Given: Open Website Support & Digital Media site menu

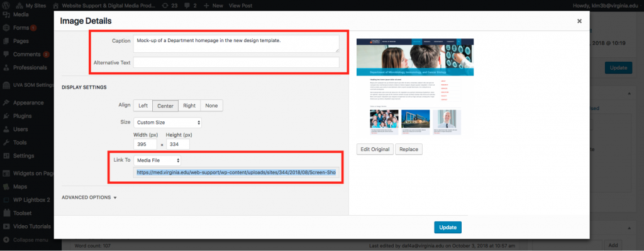Looking at the screenshot, I should (x=104, y=6).
